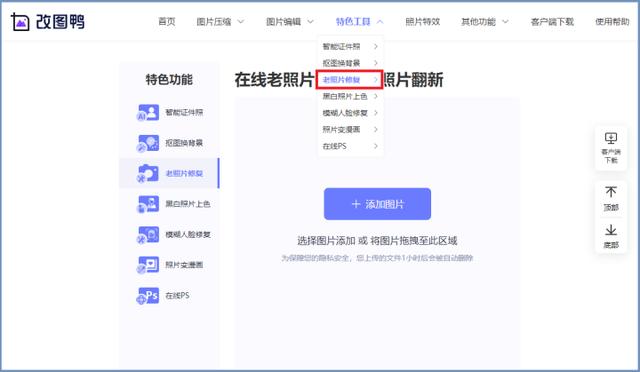Click the 照片变漫画 icon in the 特色功能 sidebar
The image size is (640, 372).
(x=147, y=265)
